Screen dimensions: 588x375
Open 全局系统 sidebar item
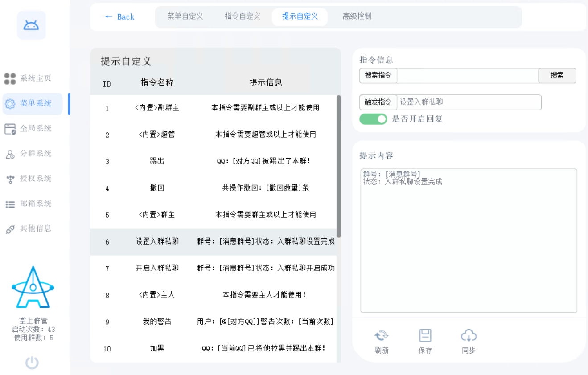tap(28, 129)
